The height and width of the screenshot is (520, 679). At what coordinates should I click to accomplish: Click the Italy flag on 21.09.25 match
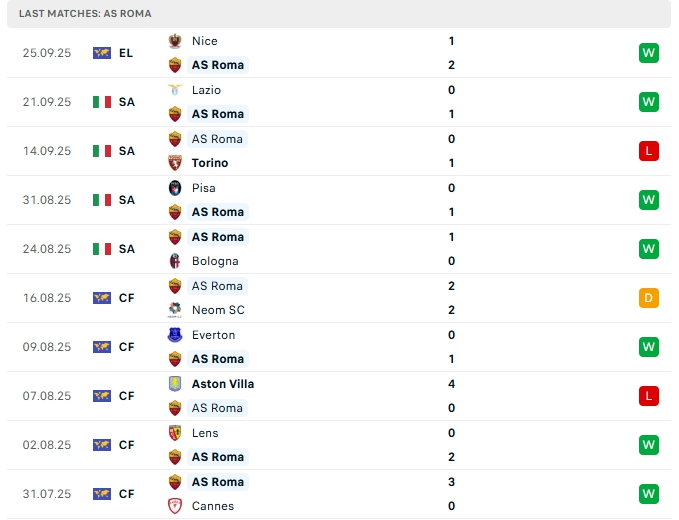point(102,102)
